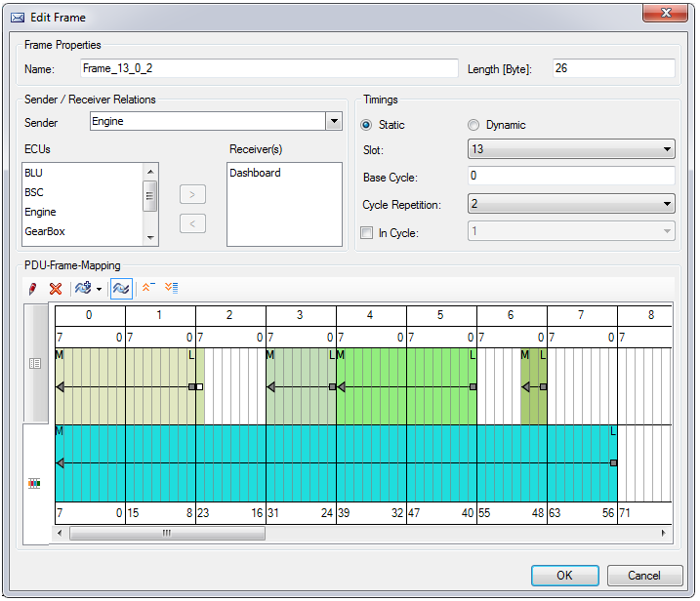The image size is (700, 601).
Task: Click the ECUs list scrollbar thumb
Action: pos(150,196)
